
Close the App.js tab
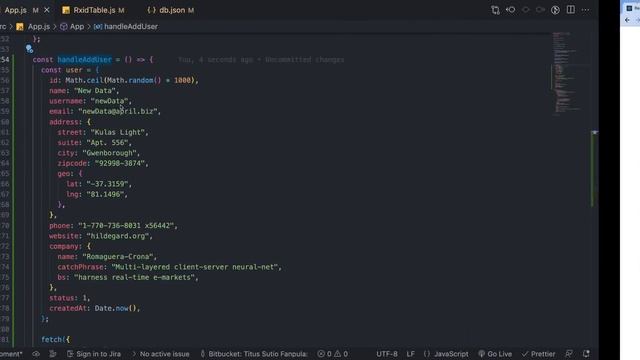[x=47, y=10]
